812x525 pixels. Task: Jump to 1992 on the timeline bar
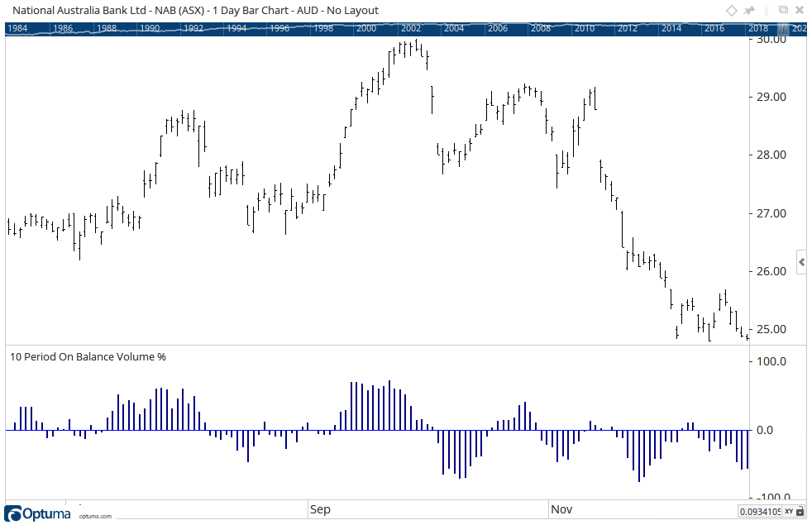click(x=193, y=28)
